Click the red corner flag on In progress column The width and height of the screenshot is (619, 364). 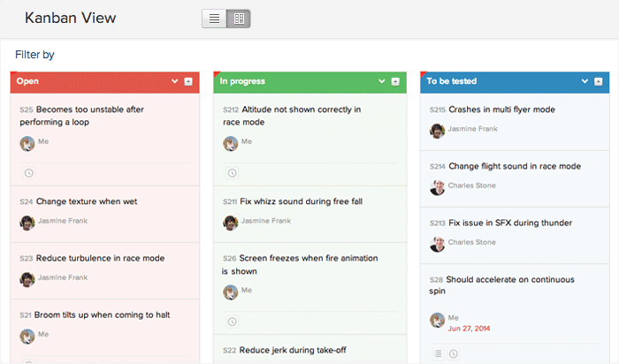pos(217,74)
